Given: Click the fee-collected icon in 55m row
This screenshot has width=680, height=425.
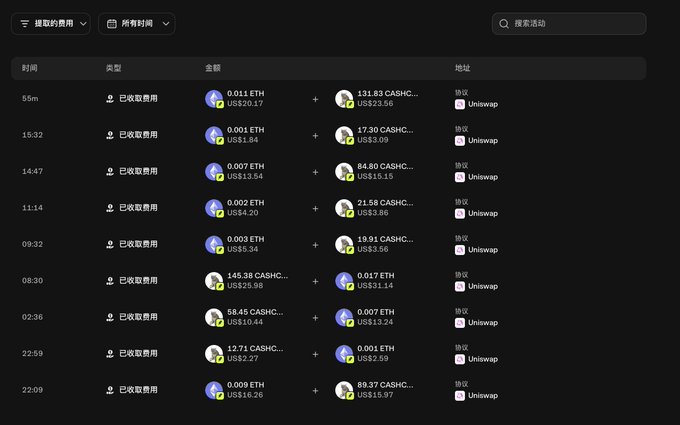Looking at the screenshot, I should point(110,98).
